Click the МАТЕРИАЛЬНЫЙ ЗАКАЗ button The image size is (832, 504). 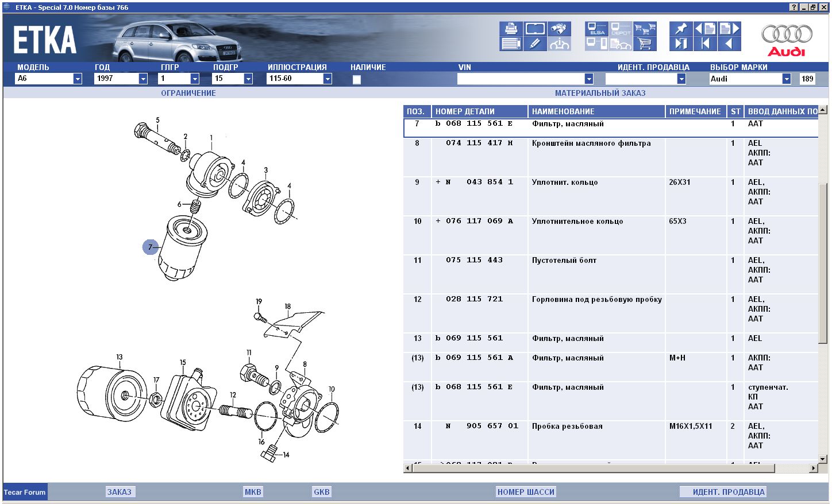[x=600, y=93]
